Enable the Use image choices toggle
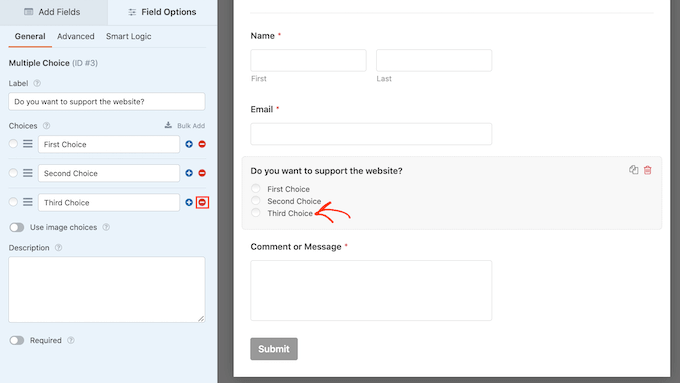This screenshot has height=383, width=680. pyautogui.click(x=17, y=227)
